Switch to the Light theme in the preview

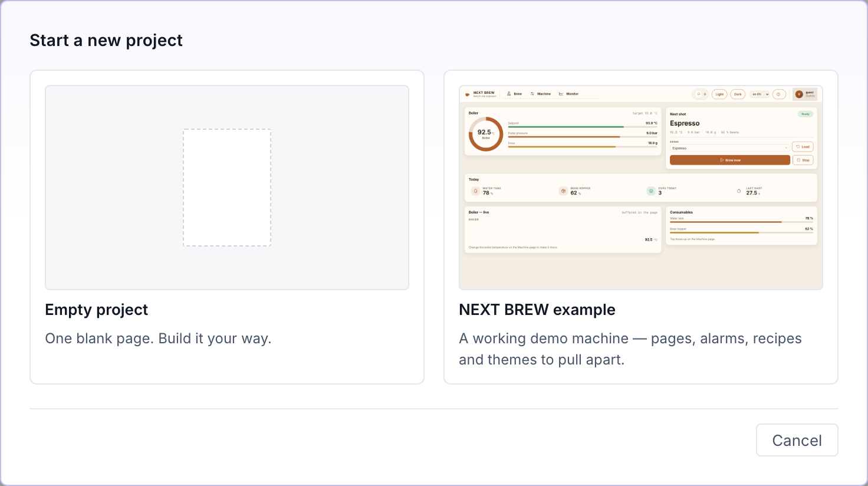(x=719, y=94)
